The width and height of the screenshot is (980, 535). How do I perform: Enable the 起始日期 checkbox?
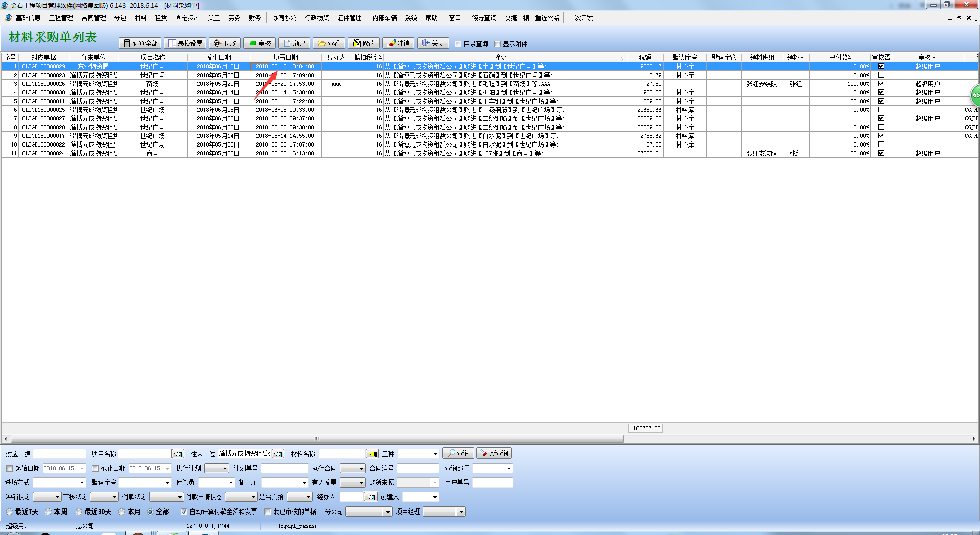tap(9, 468)
